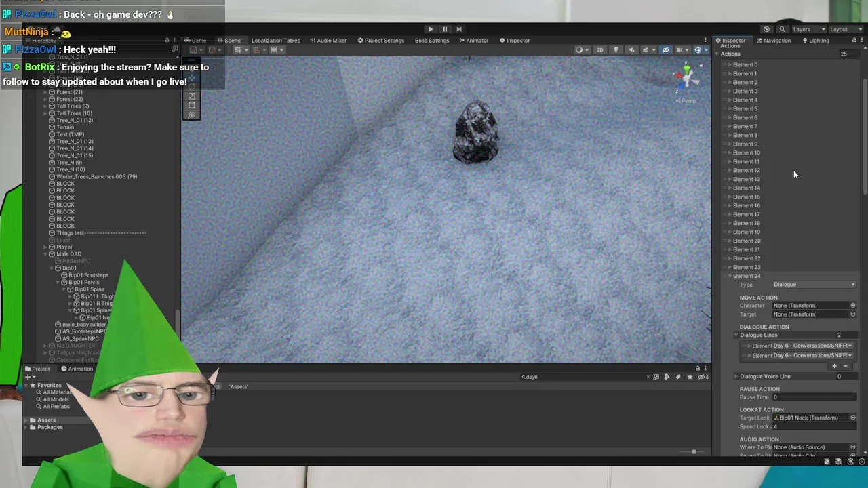
Task: Collapse the Male DAD object in Hierarchy
Action: tap(45, 254)
